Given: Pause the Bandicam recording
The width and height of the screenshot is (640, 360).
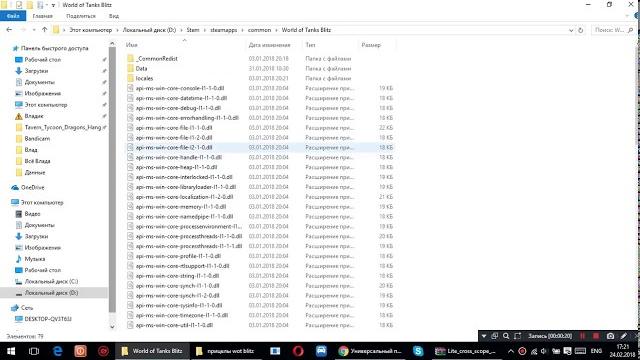Looking at the screenshot, I should (x=582, y=336).
